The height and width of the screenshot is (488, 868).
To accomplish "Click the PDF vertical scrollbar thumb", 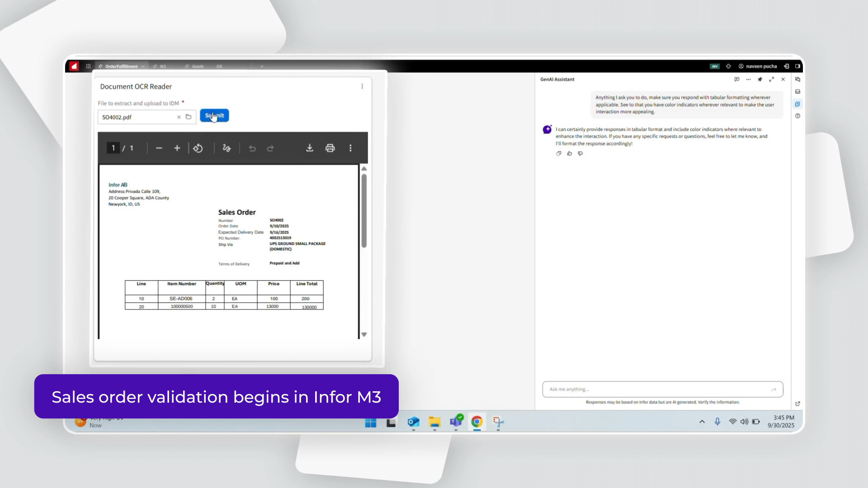I will click(364, 211).
